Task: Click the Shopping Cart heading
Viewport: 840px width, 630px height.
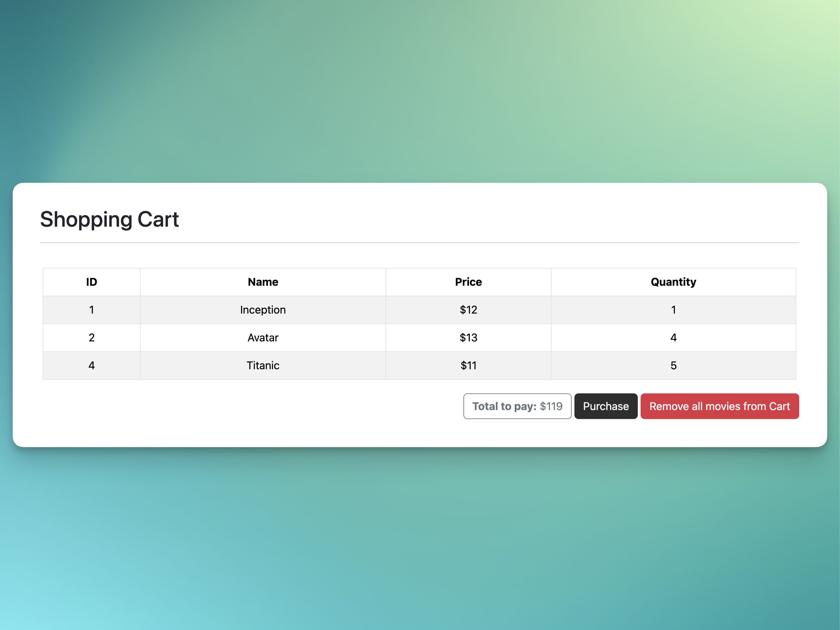Action: coord(109,219)
